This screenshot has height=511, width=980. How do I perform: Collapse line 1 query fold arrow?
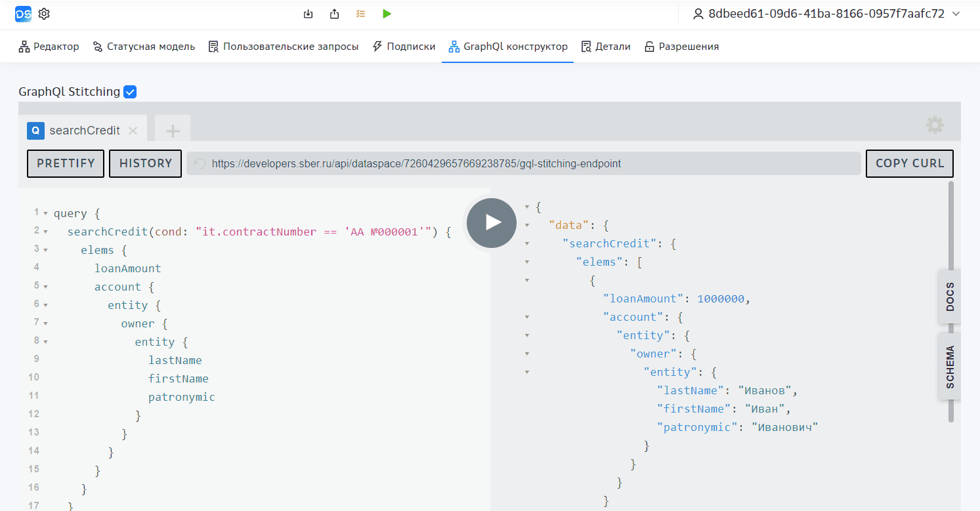(x=45, y=214)
